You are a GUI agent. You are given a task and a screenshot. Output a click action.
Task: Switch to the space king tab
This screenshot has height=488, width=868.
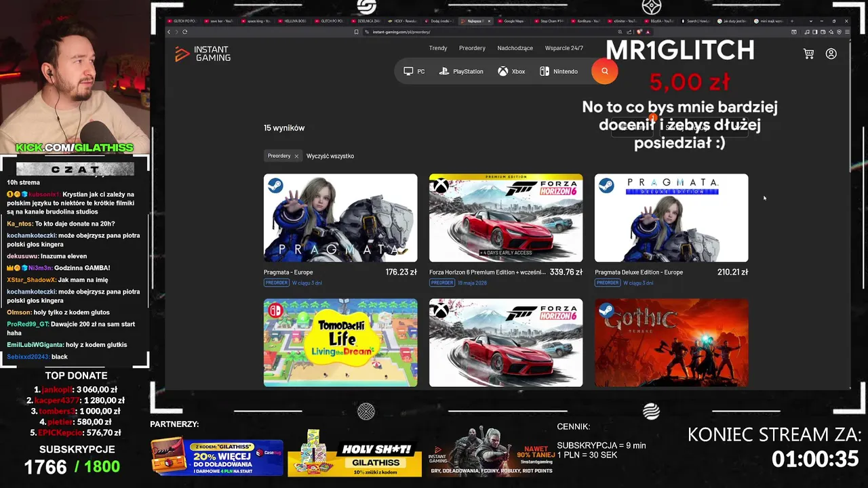tap(256, 21)
